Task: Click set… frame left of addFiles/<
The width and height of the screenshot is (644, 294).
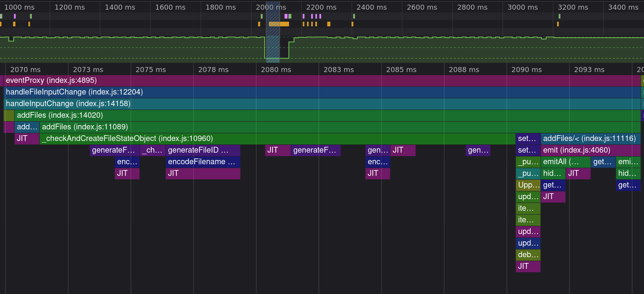Action: [x=528, y=139]
